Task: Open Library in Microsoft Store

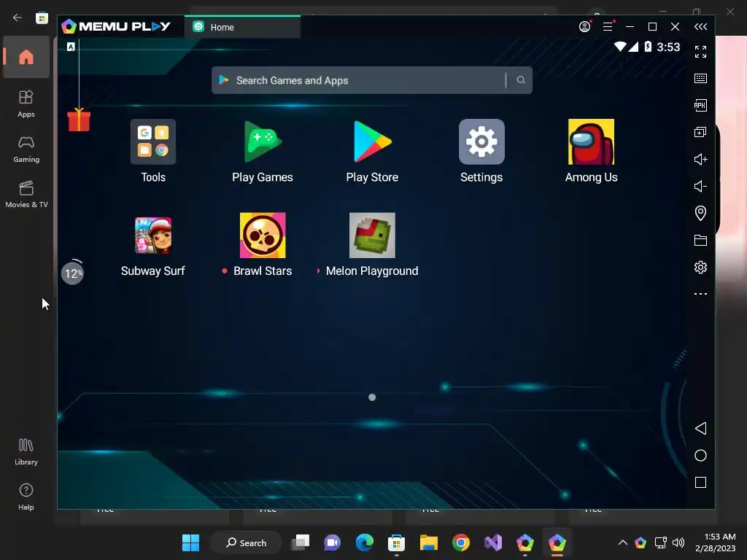Action: [26, 451]
